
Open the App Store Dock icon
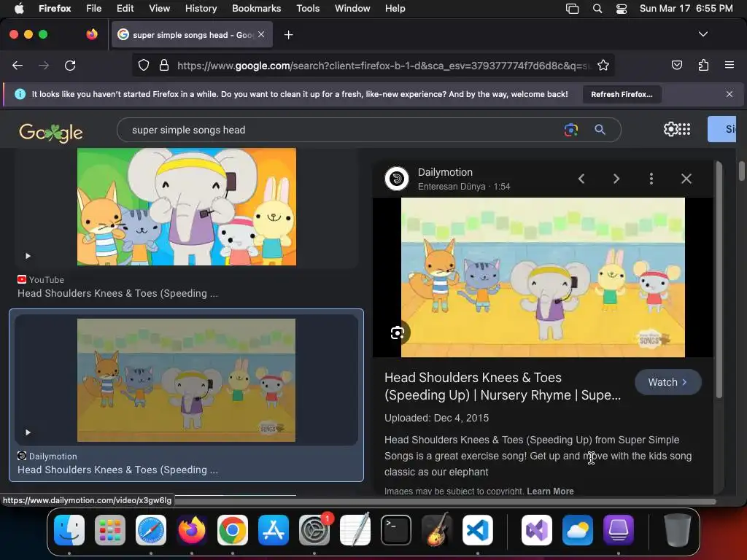(274, 530)
